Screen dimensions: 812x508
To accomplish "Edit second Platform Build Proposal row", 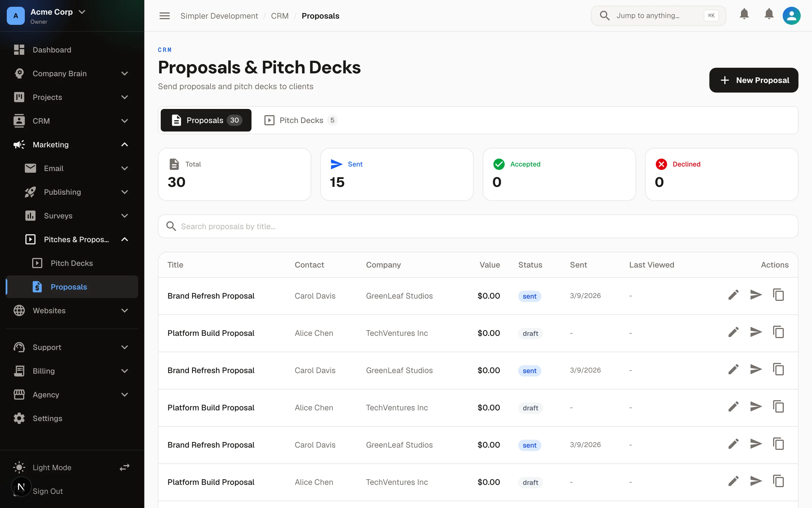I will [x=733, y=407].
